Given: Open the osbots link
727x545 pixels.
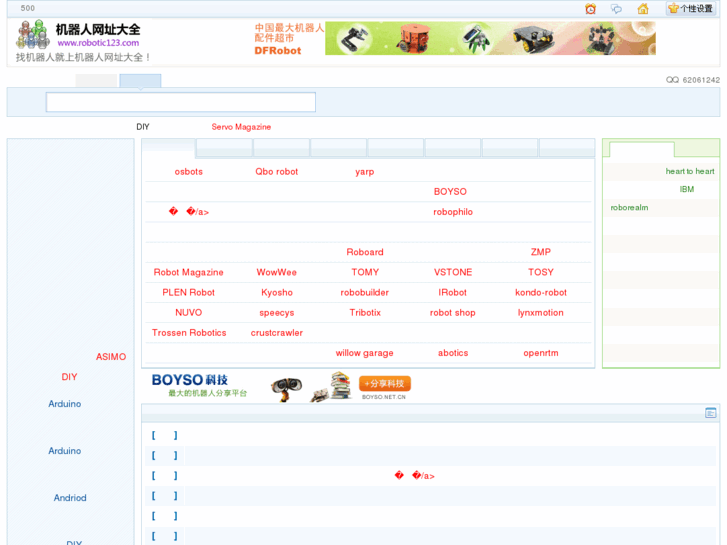Looking at the screenshot, I should [189, 172].
